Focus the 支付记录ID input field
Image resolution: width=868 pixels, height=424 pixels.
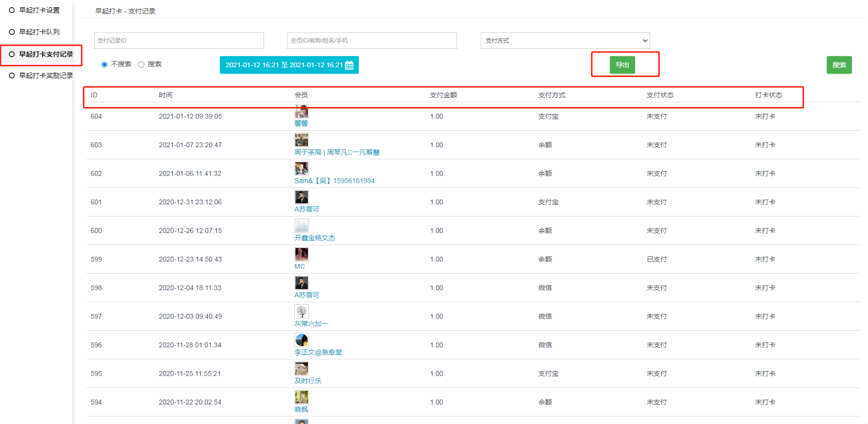179,41
